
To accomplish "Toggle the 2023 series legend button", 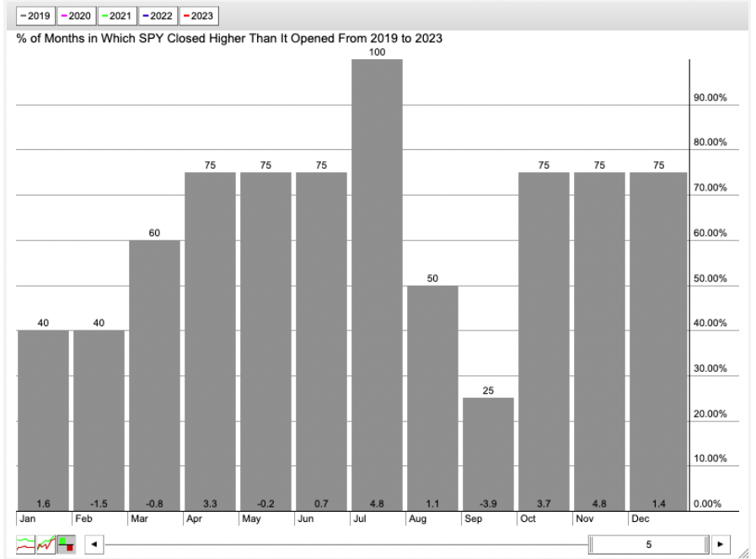I will point(199,16).
